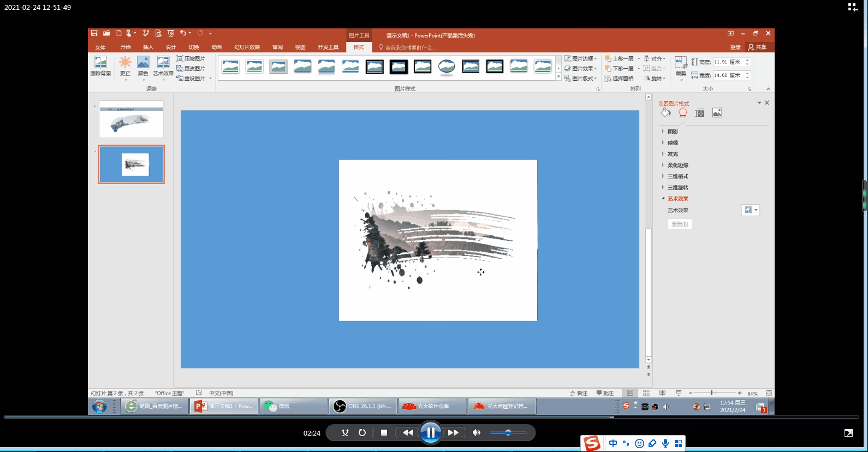Select the Picture icon in format pane
The height and width of the screenshot is (452, 868).
point(717,112)
